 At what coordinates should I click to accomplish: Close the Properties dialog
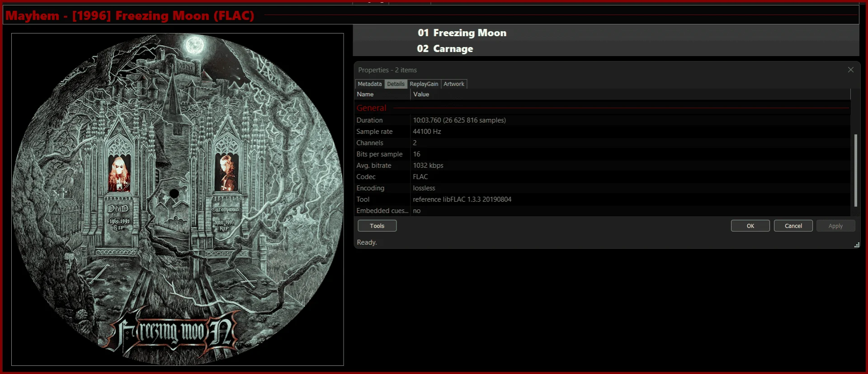pyautogui.click(x=850, y=70)
